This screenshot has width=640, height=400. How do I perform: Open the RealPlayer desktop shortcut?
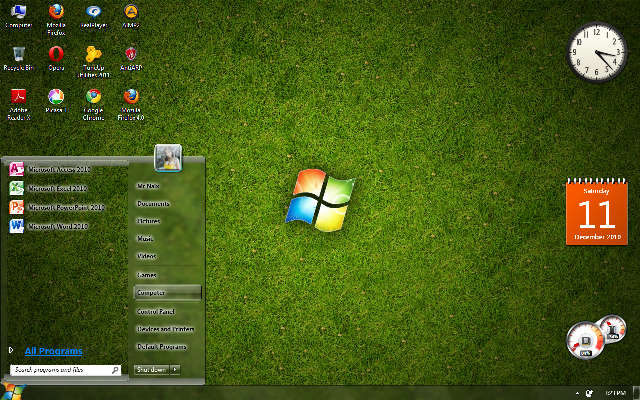pyautogui.click(x=93, y=16)
